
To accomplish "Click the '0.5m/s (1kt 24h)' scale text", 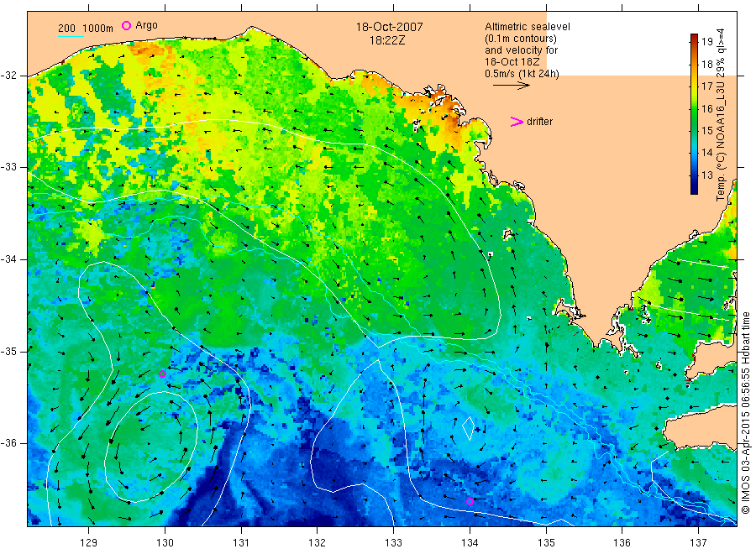I will click(522, 74).
